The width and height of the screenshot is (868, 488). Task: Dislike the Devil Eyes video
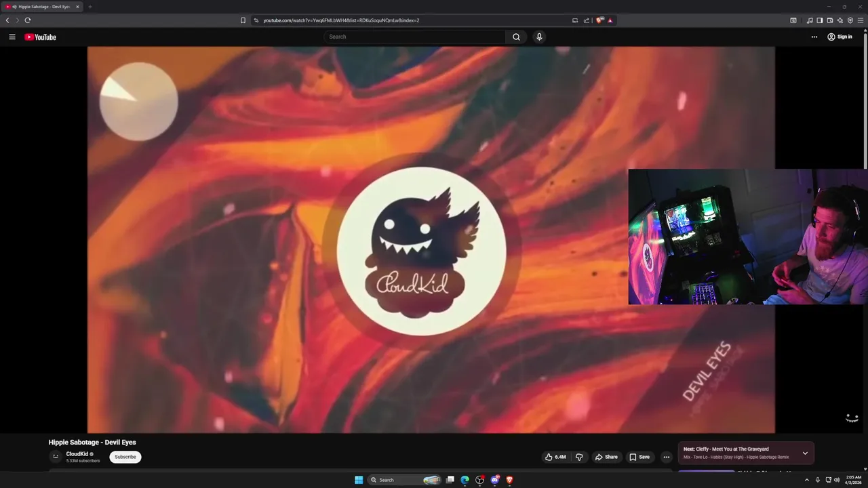[x=579, y=457]
